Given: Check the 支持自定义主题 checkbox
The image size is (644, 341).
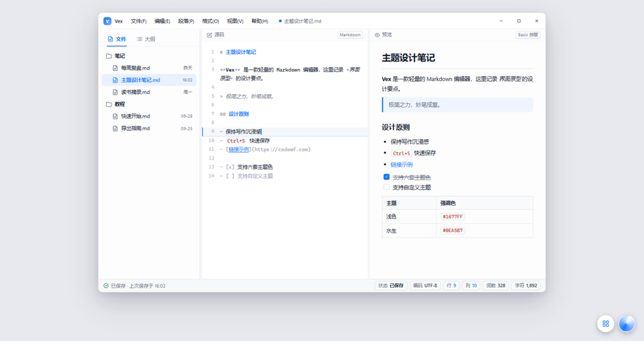Looking at the screenshot, I should coord(386,187).
